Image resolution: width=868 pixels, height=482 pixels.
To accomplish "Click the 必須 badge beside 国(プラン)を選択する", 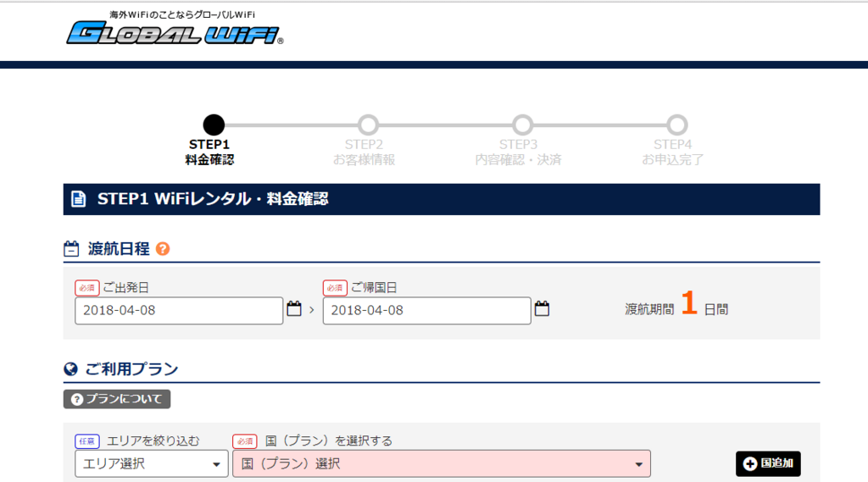I will point(245,441).
